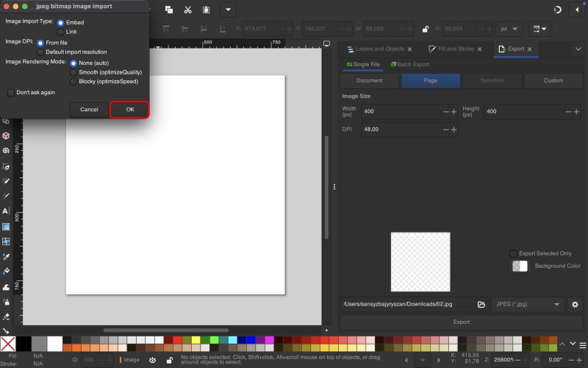Screen dimensions: 588x368
Task: Enable Export Selected Only checkbox
Action: coord(513,254)
